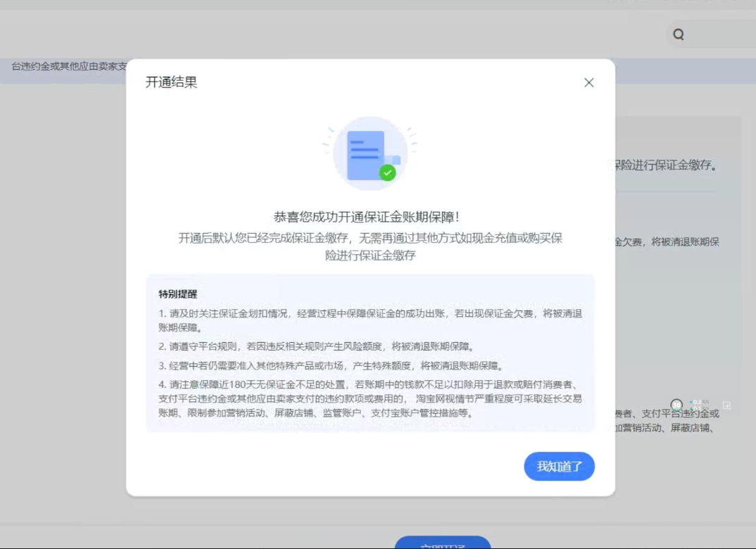The image size is (756, 549).
Task: Click the floating crop/screenshot icon
Action: [x=727, y=405]
